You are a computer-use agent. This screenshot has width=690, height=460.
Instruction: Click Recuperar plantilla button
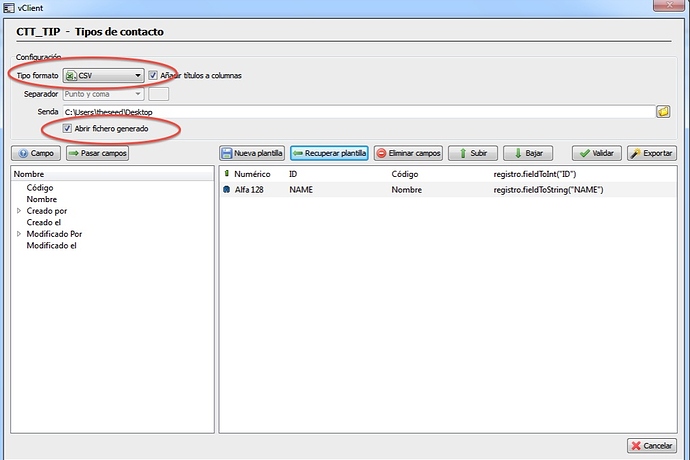tap(329, 153)
